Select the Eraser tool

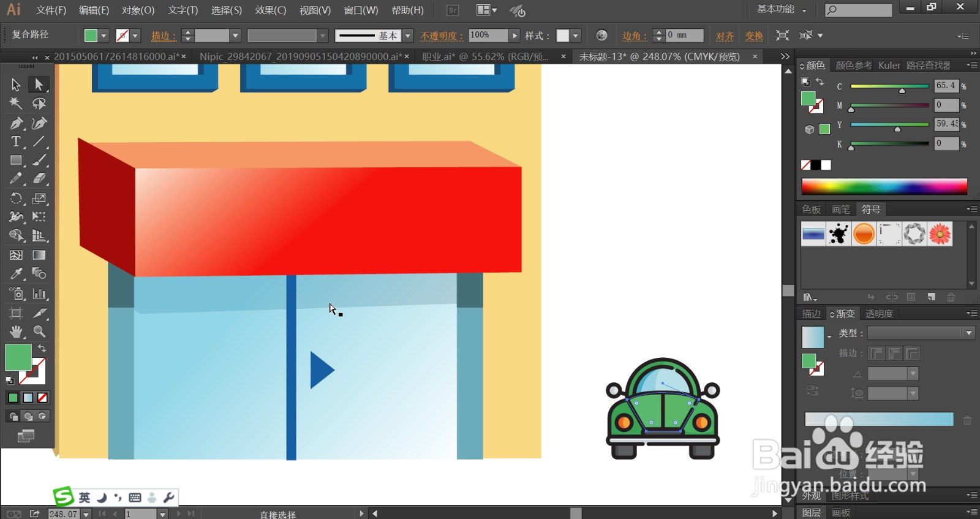coord(39,179)
